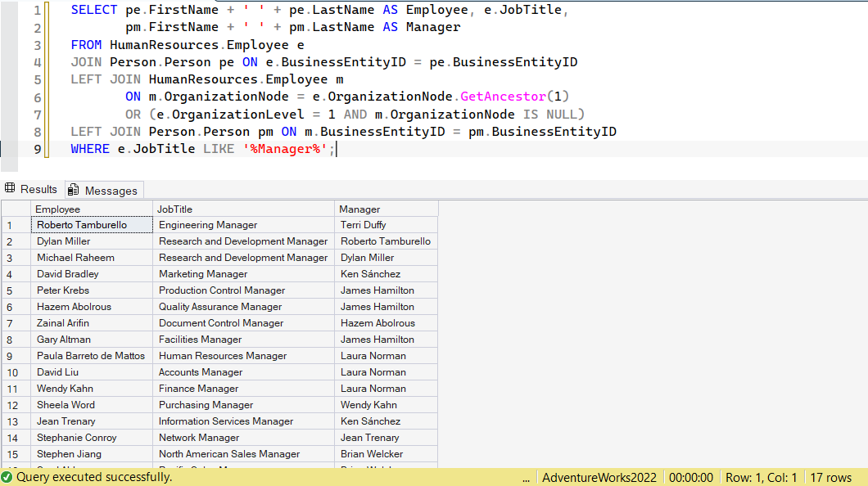This screenshot has width=868, height=486.
Task: Select the Sheela Word cell
Action: [x=92, y=405]
